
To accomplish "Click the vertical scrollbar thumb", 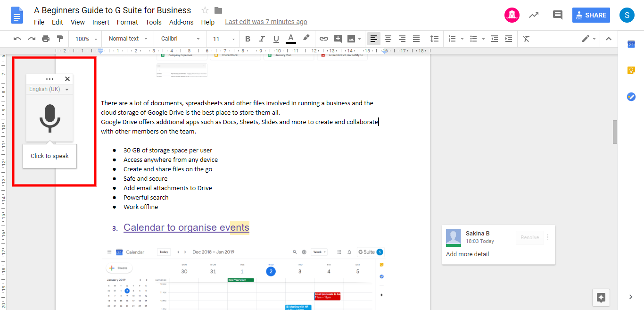I will click(615, 132).
